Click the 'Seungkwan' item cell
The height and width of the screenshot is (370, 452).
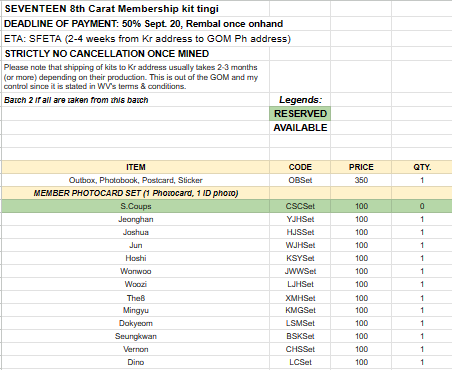click(x=136, y=336)
